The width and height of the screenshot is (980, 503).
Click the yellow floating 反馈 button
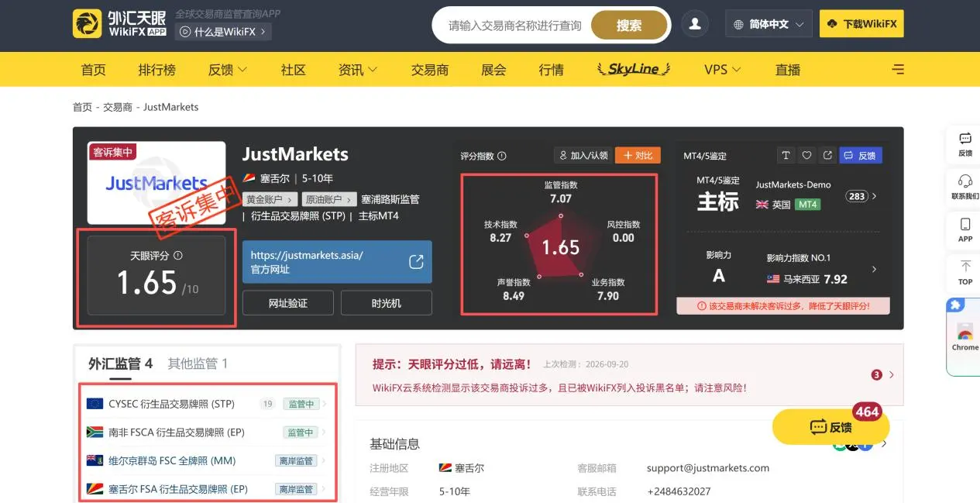(x=830, y=427)
